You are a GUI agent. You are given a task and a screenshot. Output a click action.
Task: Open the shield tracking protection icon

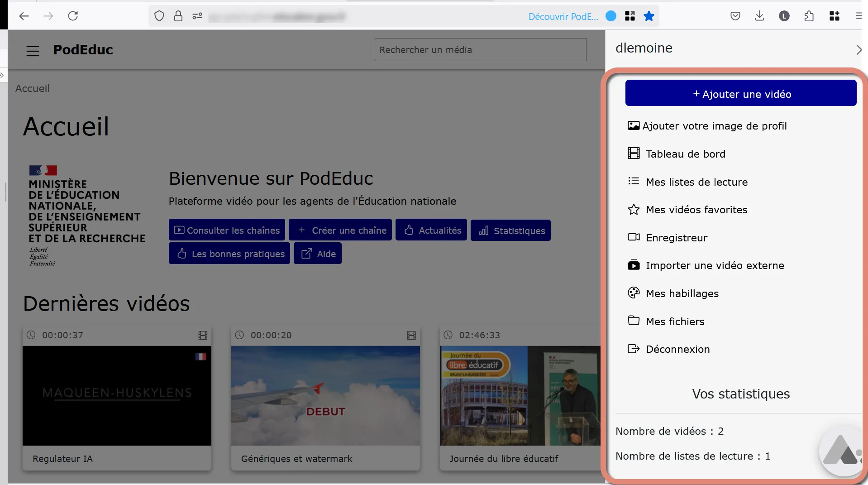pyautogui.click(x=159, y=16)
